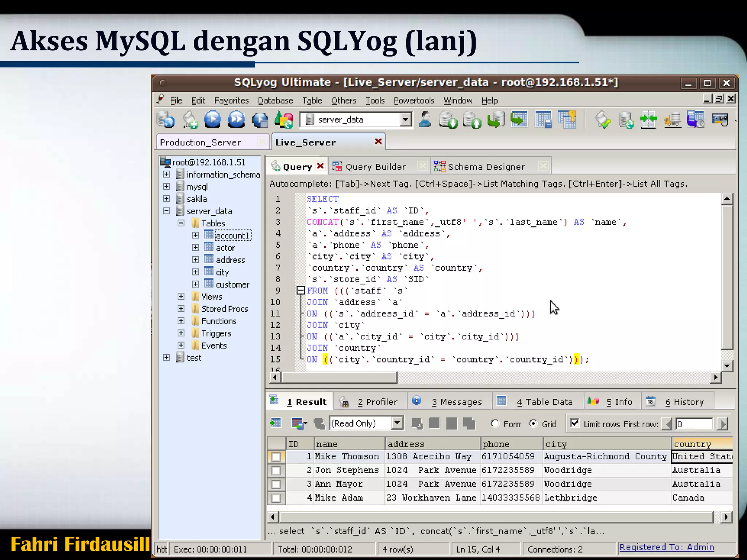Click the create table grid icon
The height and width of the screenshot is (560, 747).
point(543,120)
